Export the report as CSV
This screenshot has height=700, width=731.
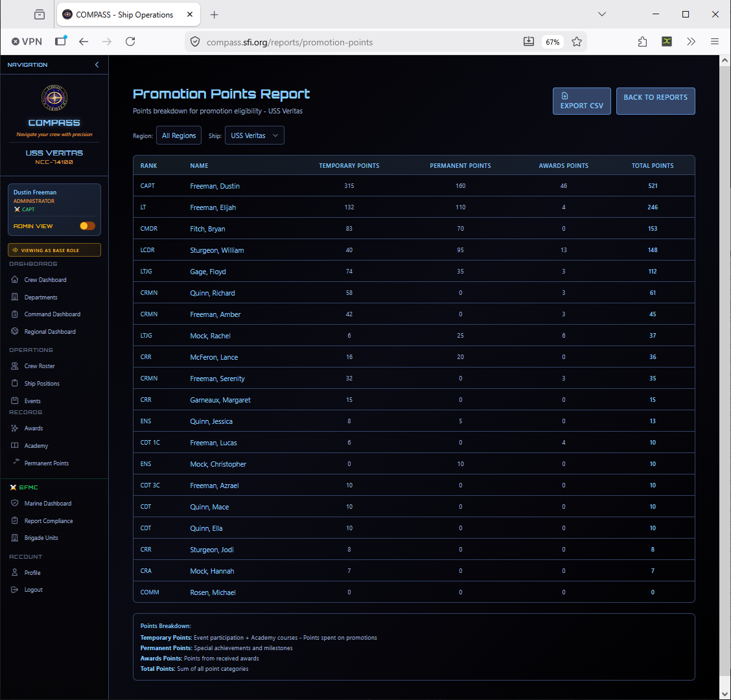point(582,101)
